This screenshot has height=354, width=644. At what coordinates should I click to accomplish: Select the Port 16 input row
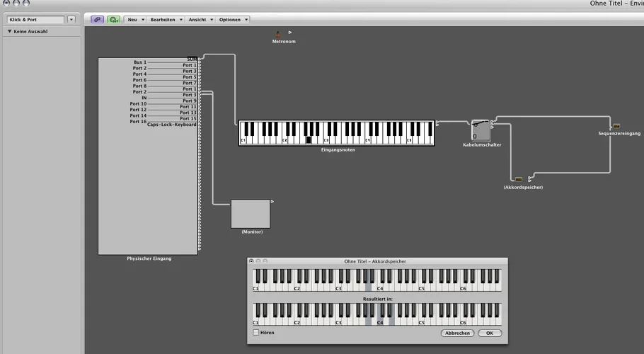(138, 122)
